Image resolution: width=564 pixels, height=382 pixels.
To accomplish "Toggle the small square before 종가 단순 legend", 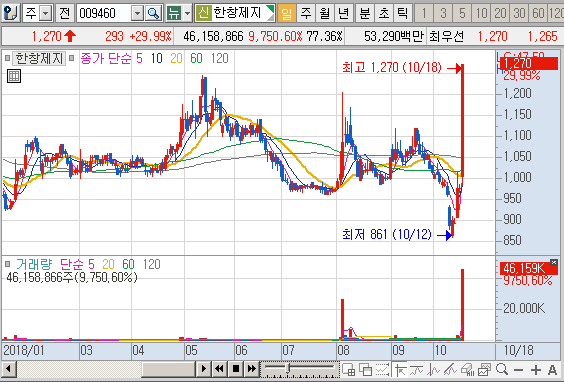I will point(71,58).
